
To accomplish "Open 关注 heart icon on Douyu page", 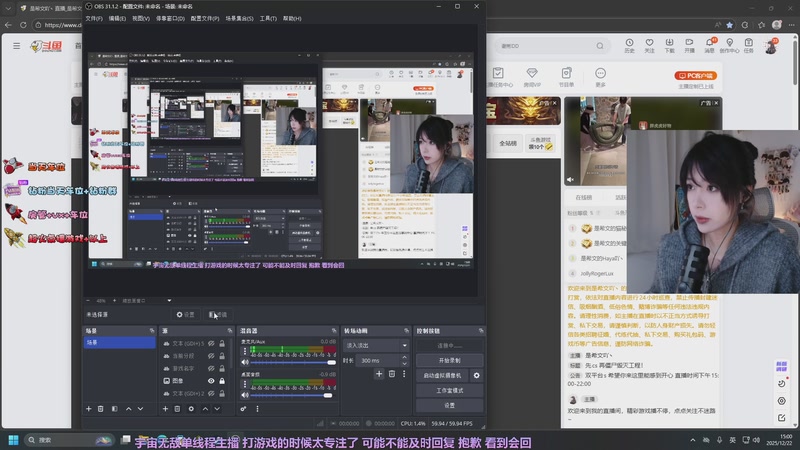I will point(649,45).
